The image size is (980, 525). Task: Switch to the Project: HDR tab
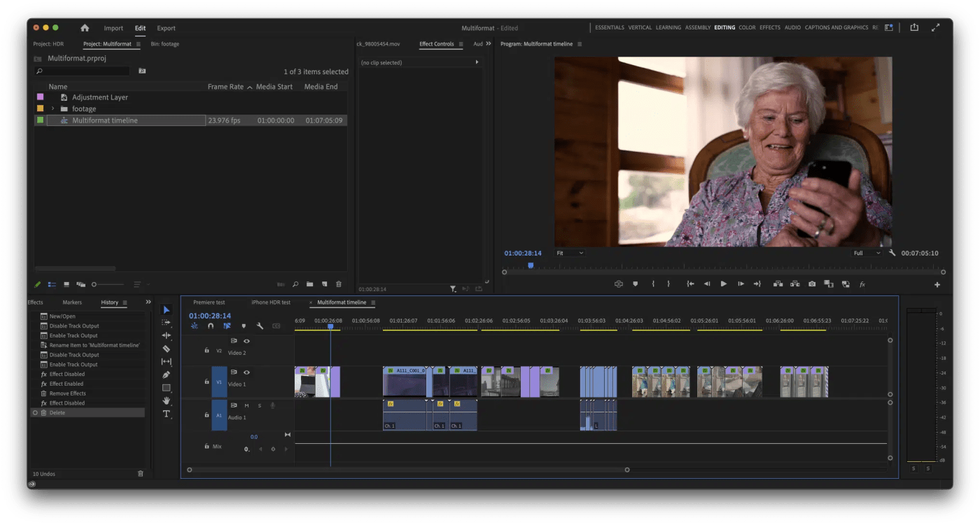click(x=48, y=44)
